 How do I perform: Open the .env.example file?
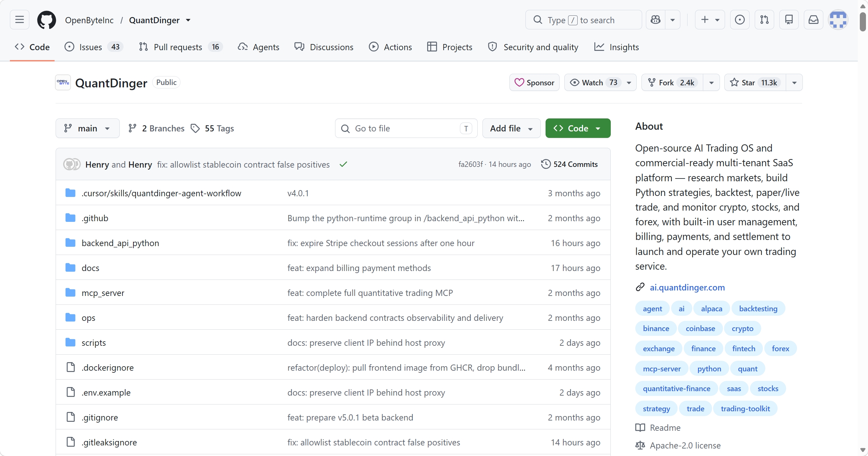point(106,393)
